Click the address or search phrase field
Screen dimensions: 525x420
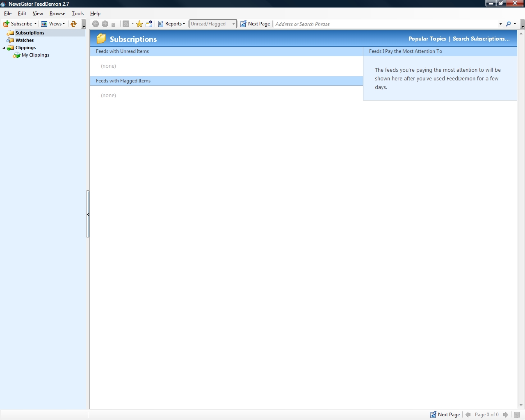coord(386,24)
